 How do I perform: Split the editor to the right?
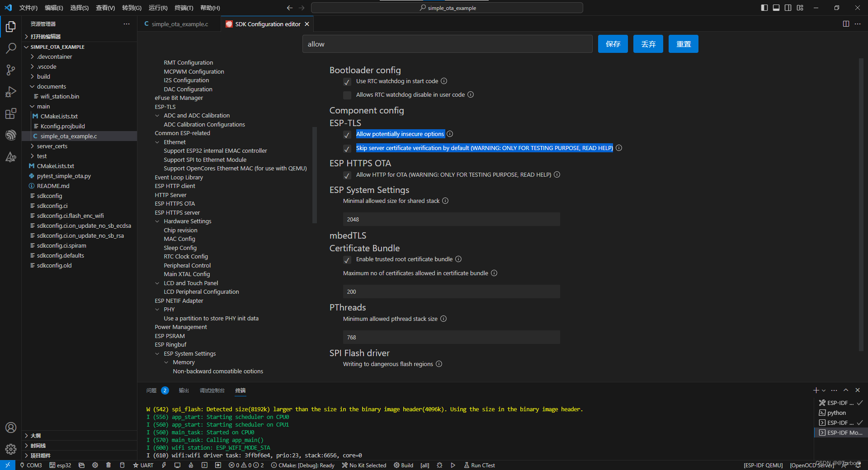[846, 24]
